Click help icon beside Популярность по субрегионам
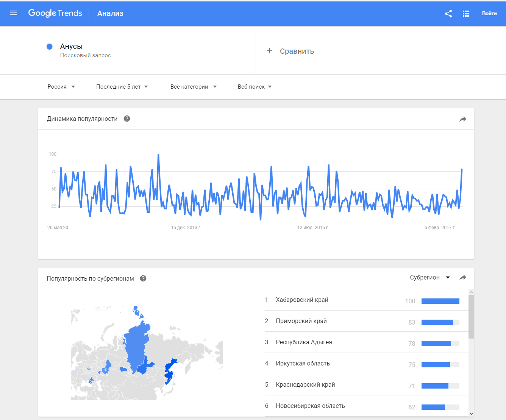This screenshot has width=506, height=420. click(x=143, y=278)
